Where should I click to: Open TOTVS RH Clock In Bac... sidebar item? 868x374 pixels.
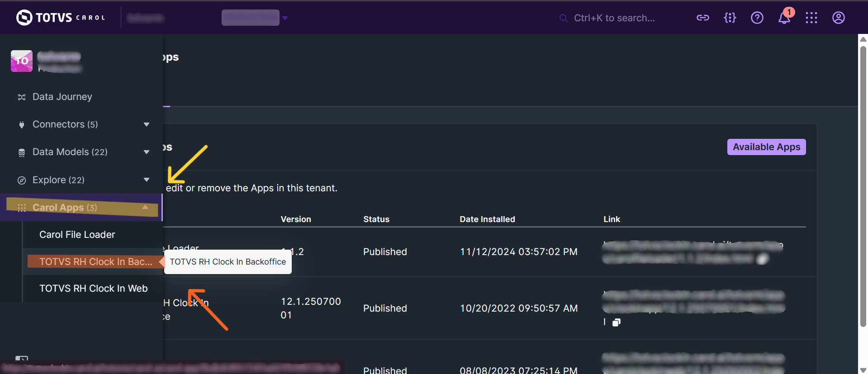95,262
